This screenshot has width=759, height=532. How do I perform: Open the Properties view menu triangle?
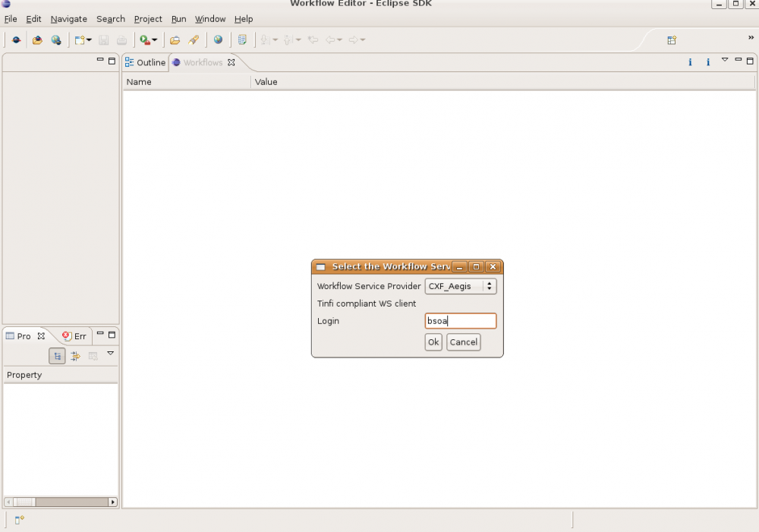[110, 354]
